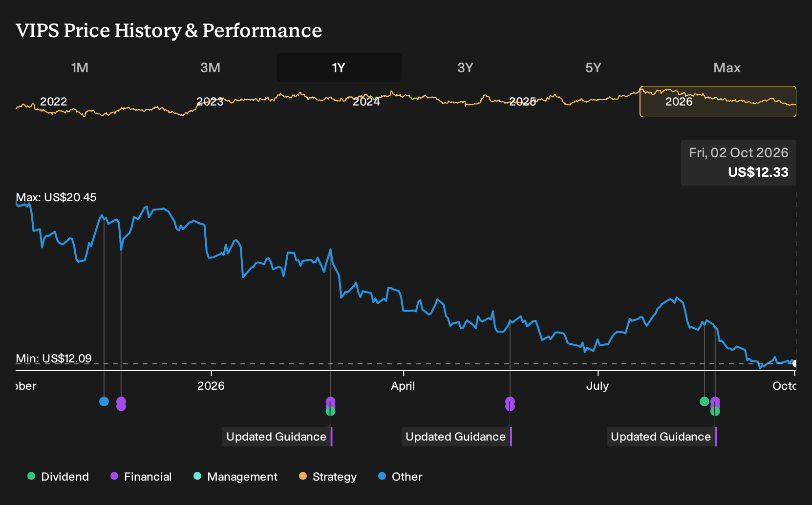
Task: Toggle the Financial legend filter
Action: (x=141, y=476)
